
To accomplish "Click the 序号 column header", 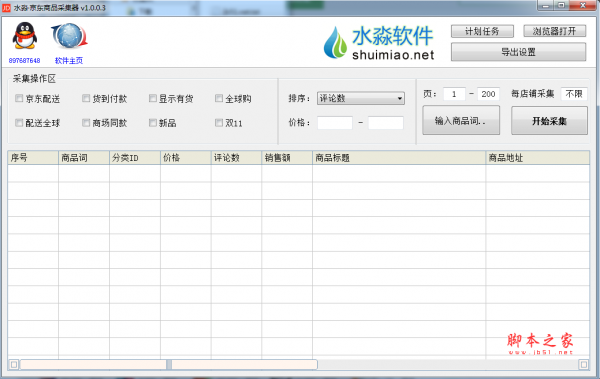I will [x=33, y=158].
